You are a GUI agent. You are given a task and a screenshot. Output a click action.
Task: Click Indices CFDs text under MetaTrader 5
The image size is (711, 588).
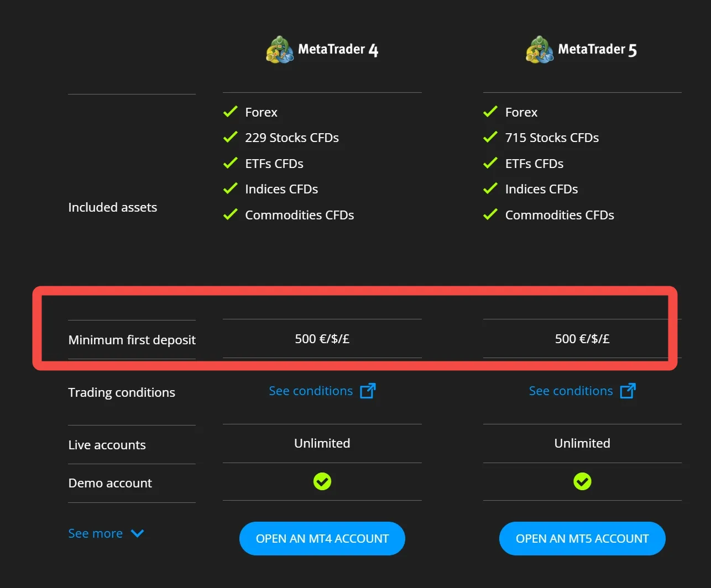tap(542, 189)
